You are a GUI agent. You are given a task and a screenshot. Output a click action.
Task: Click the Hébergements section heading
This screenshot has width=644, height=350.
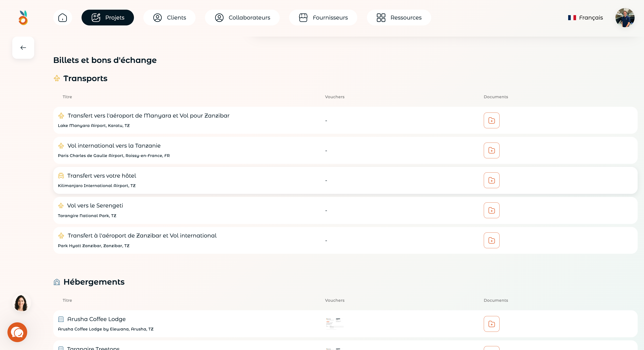94,282
